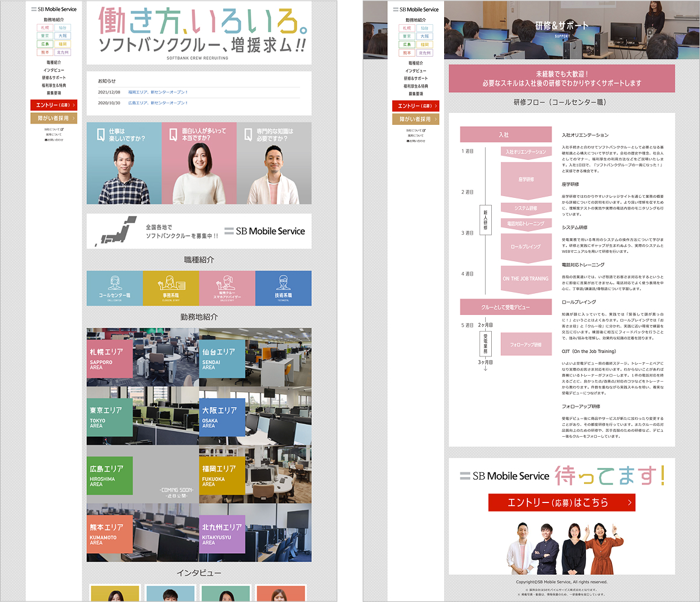The width and height of the screenshot is (700, 602).
Task: Open the sales staff smartphone advisor icon tile
Action: (x=227, y=288)
